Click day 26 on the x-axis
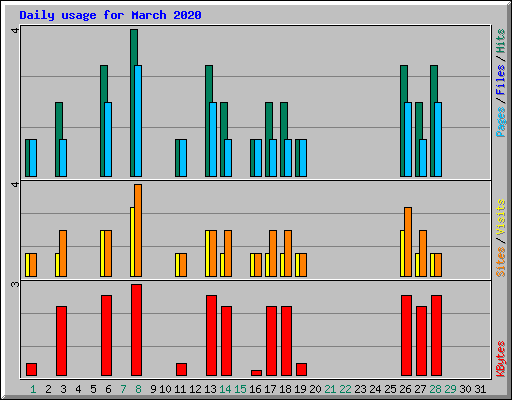 pyautogui.click(x=405, y=389)
